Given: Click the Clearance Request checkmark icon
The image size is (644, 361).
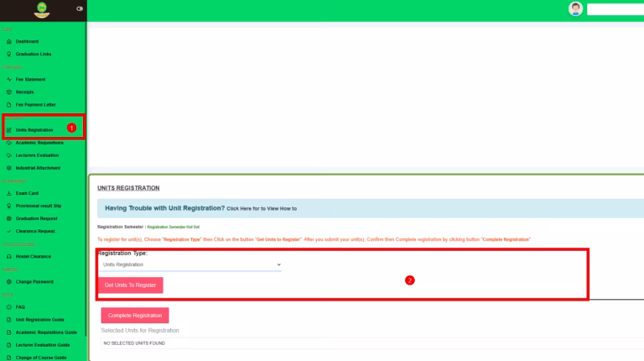Looking at the screenshot, I should [x=9, y=232].
